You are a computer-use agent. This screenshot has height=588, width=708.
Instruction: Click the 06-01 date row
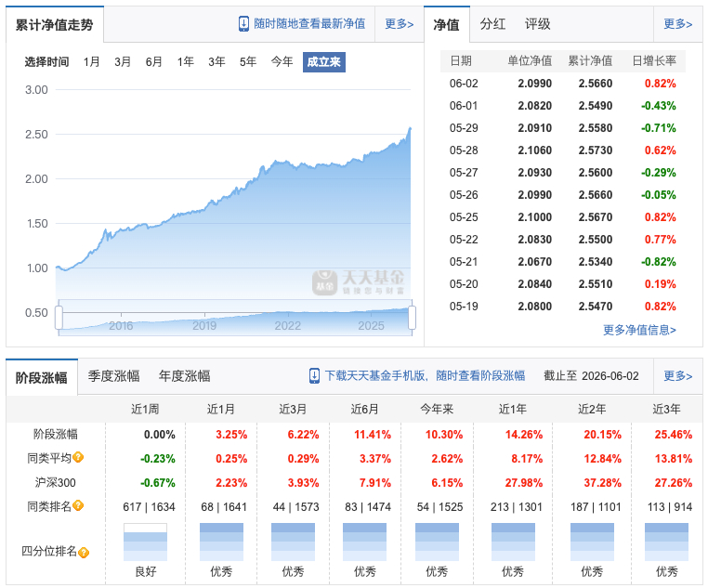[x=563, y=106]
